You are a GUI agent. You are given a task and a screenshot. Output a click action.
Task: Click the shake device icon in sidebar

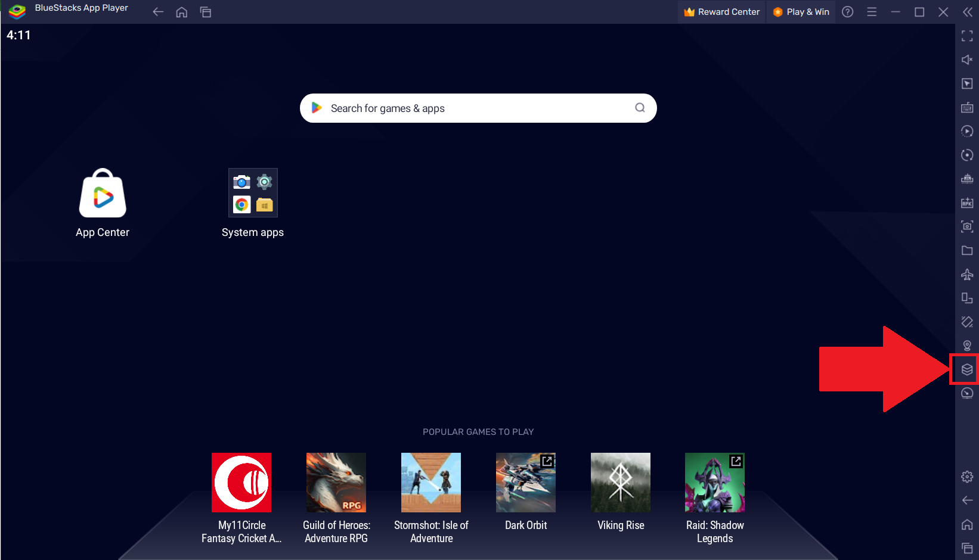967,322
